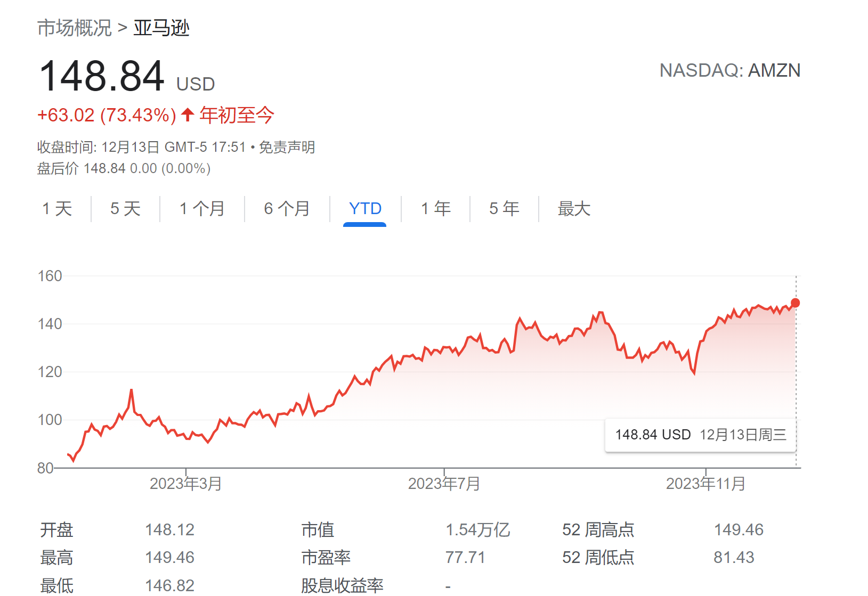The height and width of the screenshot is (596, 868).
Task: Click the 52 周高点 label
Action: (x=598, y=530)
